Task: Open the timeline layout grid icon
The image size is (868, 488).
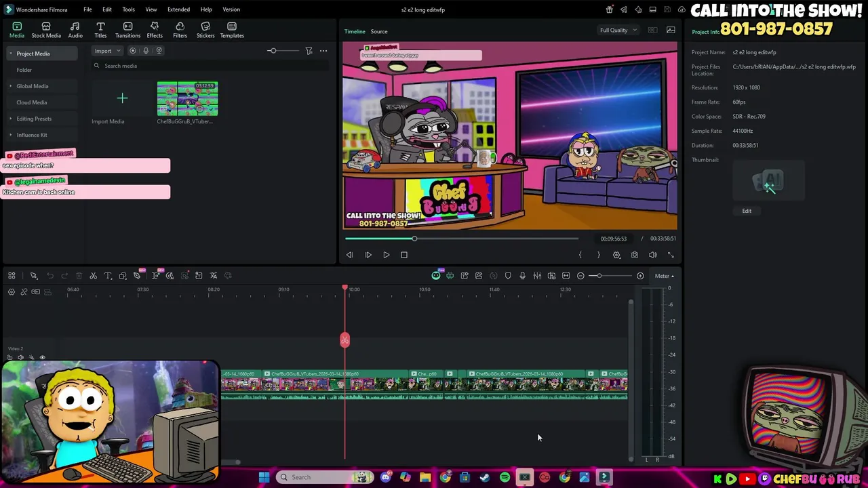Action: [x=12, y=276]
